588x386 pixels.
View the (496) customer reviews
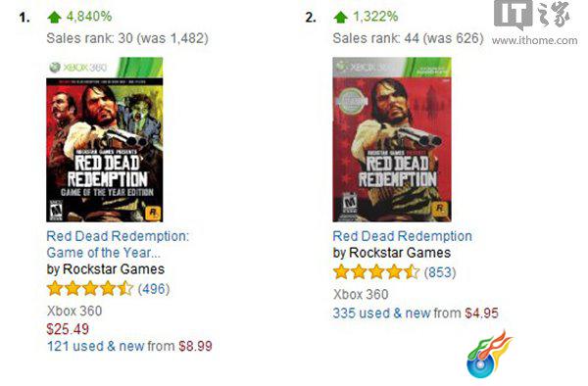tap(154, 289)
